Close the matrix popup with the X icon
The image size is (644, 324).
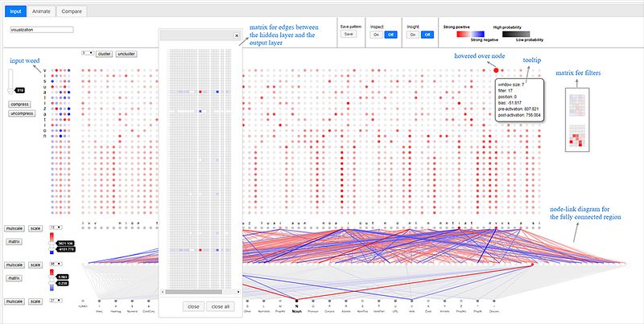tap(235, 35)
